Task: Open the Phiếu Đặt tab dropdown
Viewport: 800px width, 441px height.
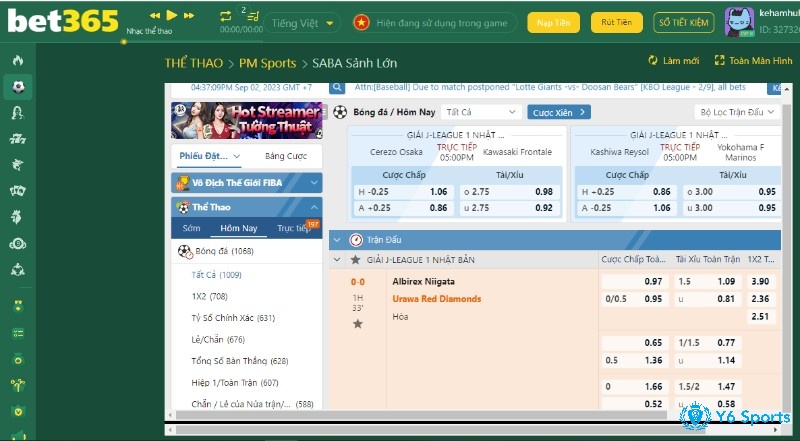Action: point(209,156)
